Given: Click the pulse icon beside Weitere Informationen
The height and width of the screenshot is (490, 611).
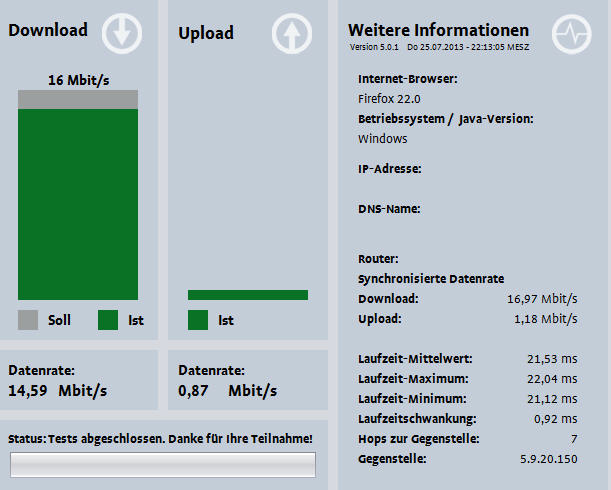Looking at the screenshot, I should pyautogui.click(x=573, y=34).
